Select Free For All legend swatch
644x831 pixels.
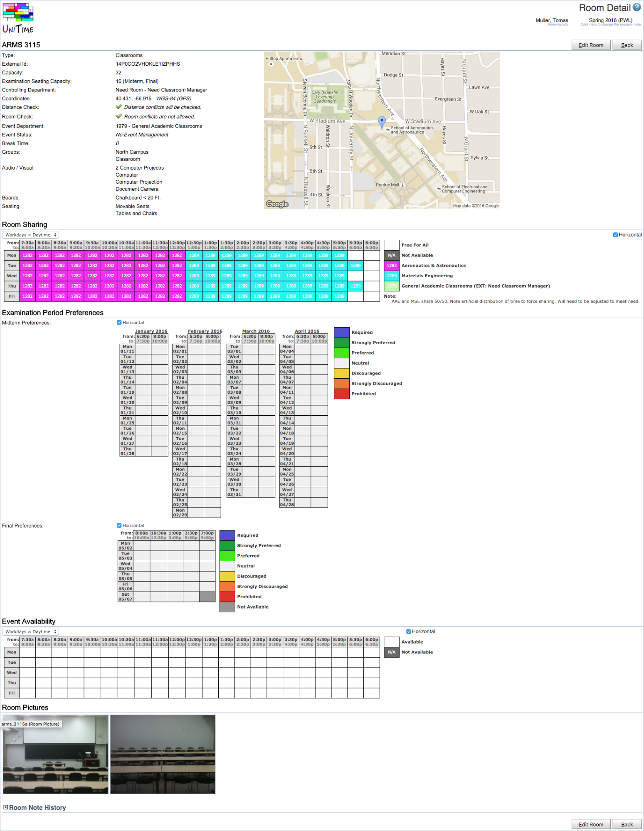coord(392,245)
